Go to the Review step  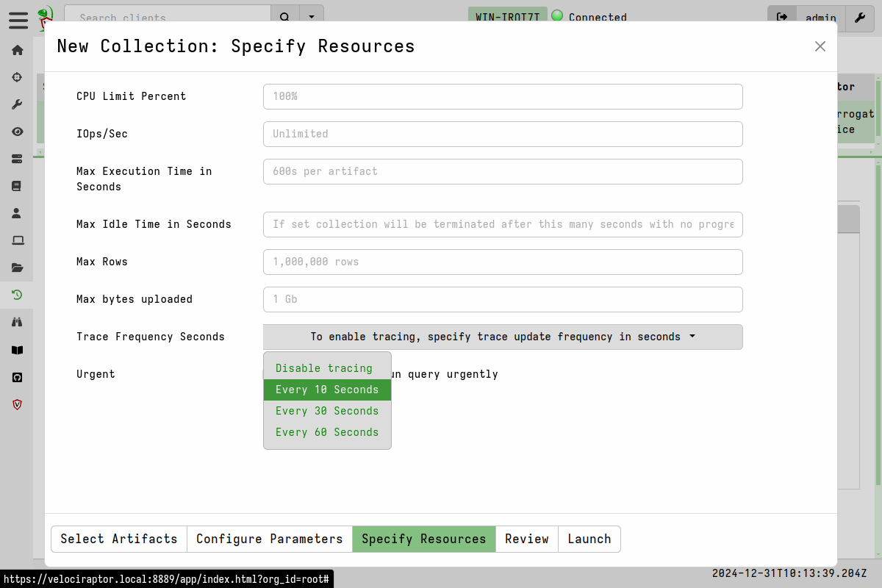pos(526,539)
